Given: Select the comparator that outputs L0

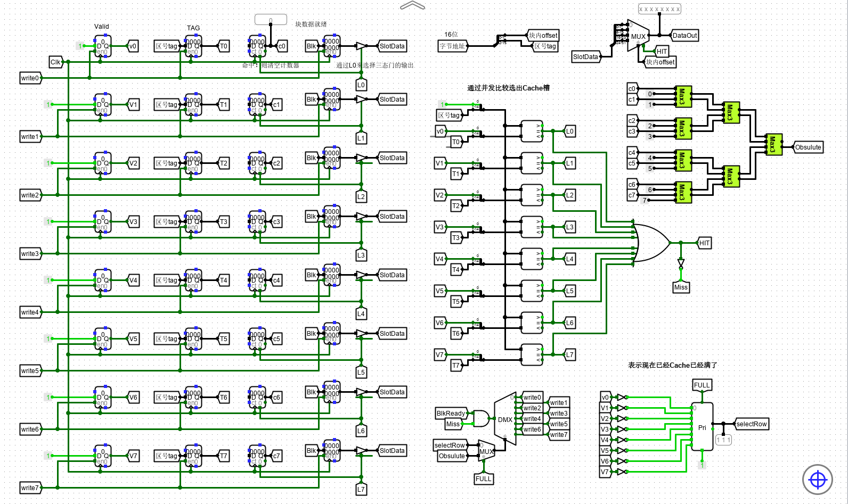Looking at the screenshot, I should tap(532, 131).
